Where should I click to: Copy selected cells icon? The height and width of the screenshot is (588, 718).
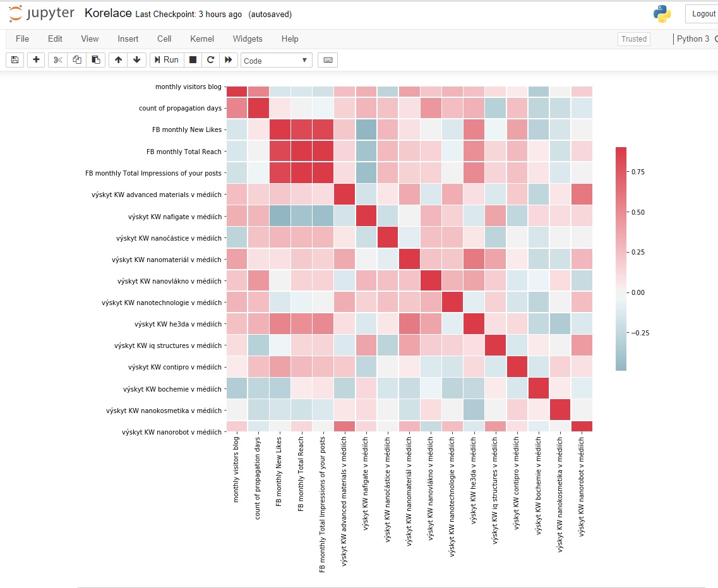tap(76, 60)
